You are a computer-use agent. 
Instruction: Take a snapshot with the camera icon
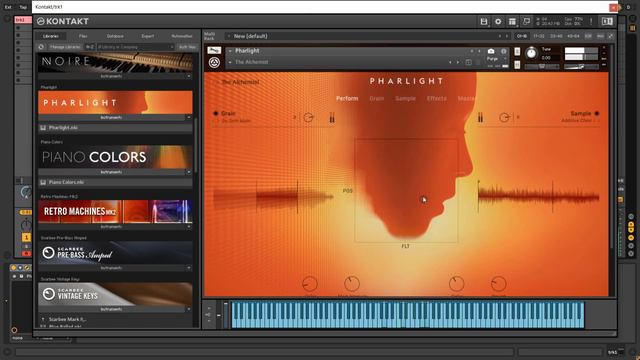coord(491,51)
